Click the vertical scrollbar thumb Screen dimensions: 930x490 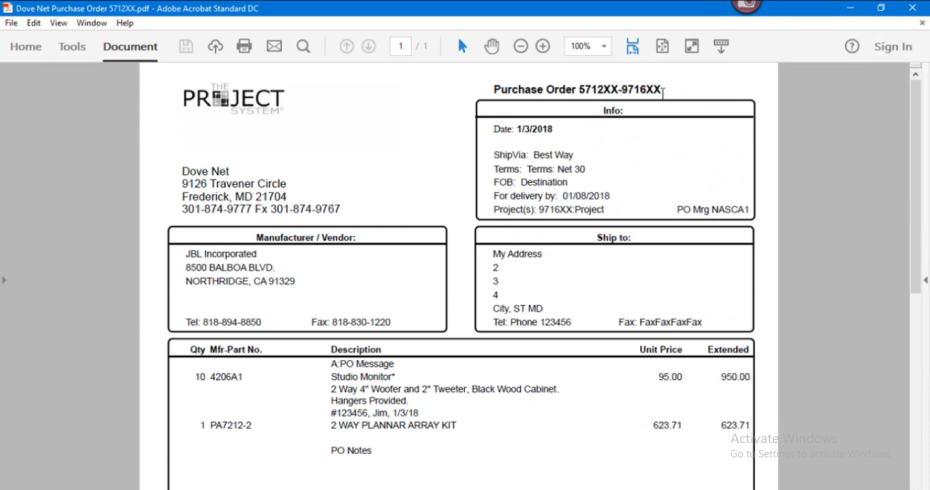click(916, 186)
